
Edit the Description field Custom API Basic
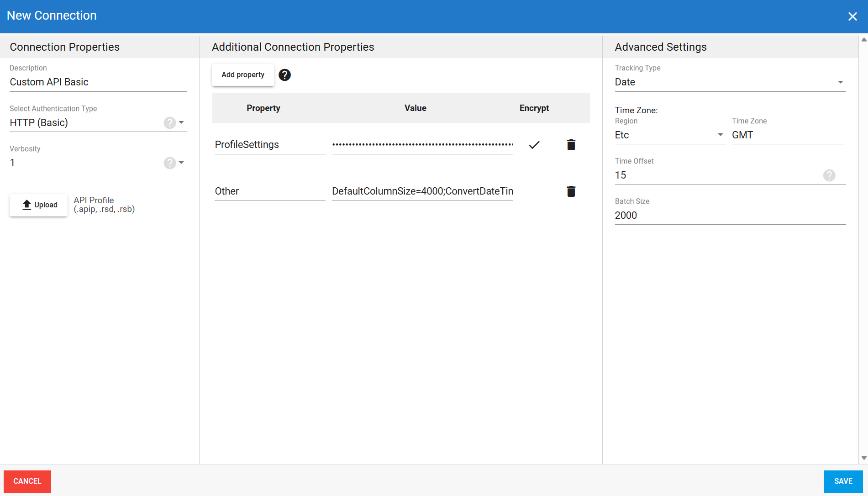pyautogui.click(x=98, y=82)
